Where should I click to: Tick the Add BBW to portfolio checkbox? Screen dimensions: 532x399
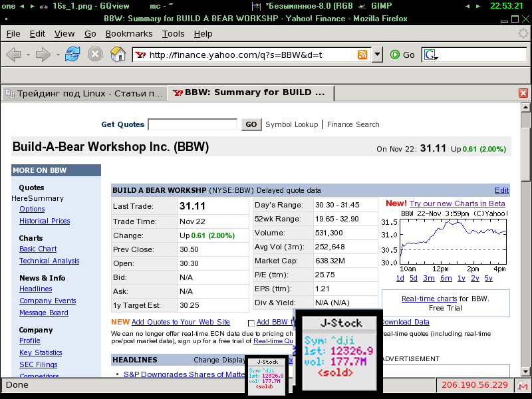tap(251, 323)
